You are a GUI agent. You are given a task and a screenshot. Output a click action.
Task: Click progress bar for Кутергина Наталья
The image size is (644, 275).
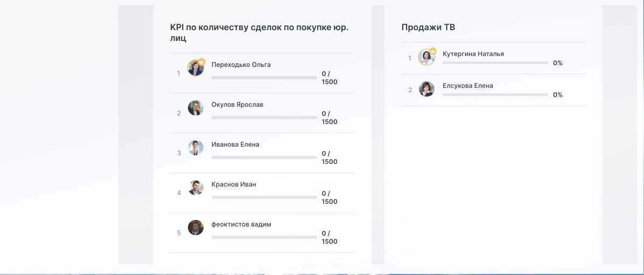(495, 63)
